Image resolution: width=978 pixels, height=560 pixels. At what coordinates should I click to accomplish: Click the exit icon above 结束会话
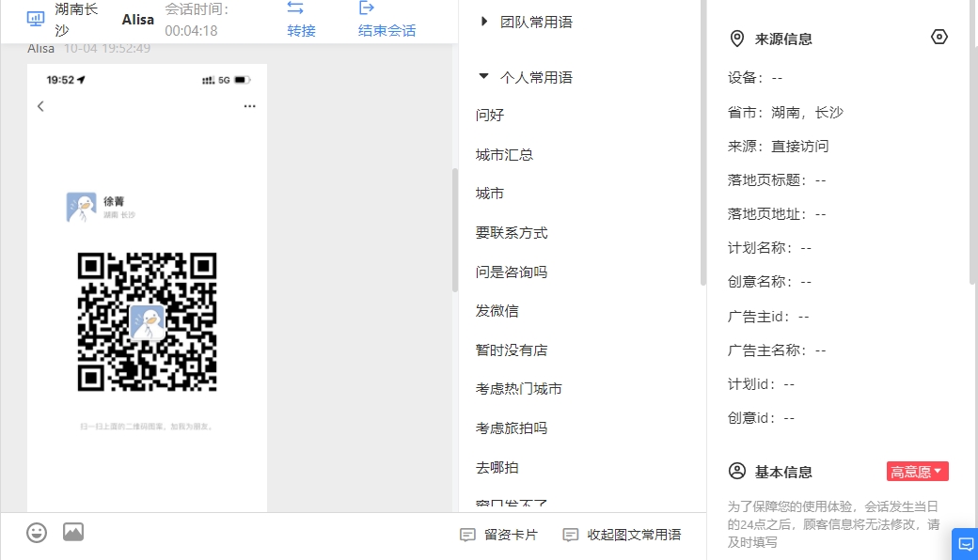(367, 8)
